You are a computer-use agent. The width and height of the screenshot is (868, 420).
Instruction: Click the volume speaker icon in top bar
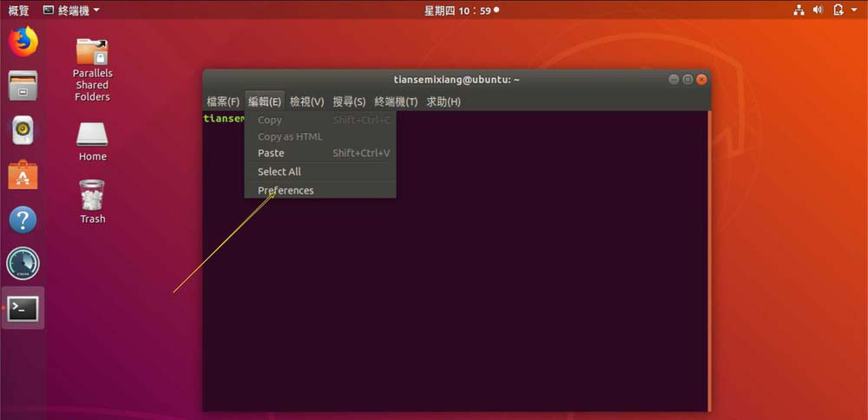click(818, 10)
